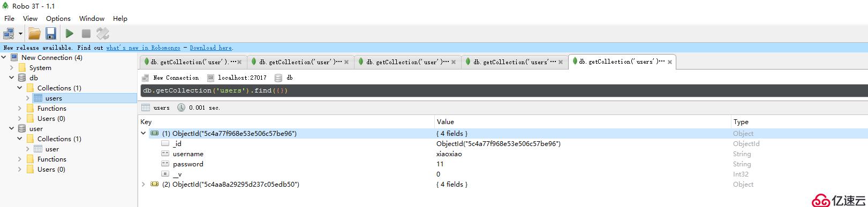
Task: Open the Options menu
Action: (x=58, y=18)
